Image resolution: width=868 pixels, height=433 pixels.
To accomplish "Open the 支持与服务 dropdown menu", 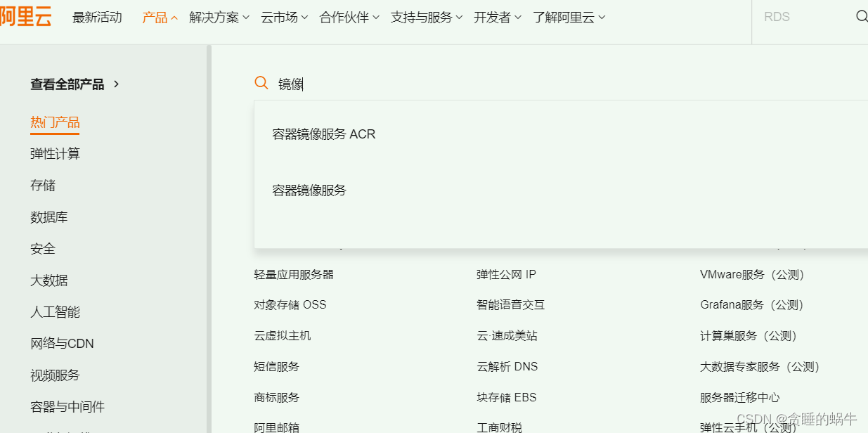I will pyautogui.click(x=427, y=18).
